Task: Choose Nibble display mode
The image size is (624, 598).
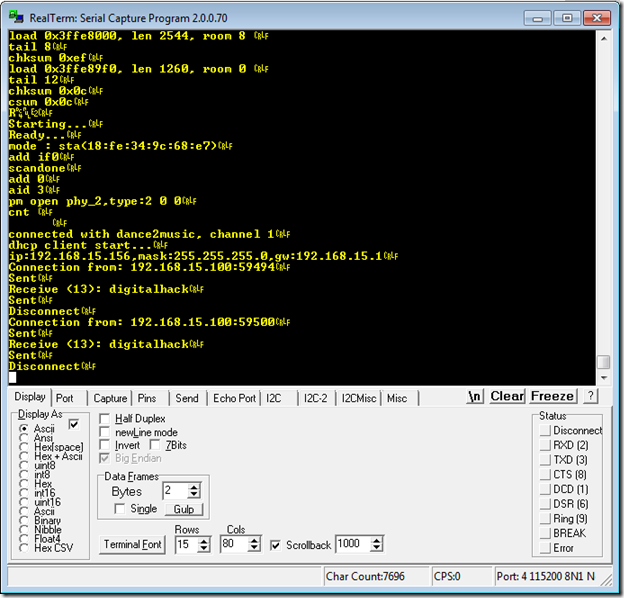Action: 24,530
